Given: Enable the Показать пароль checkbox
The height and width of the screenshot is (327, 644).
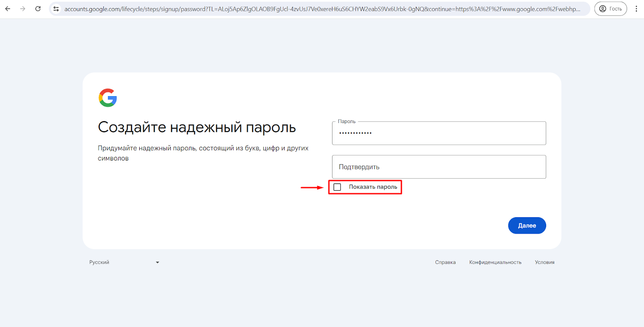Looking at the screenshot, I should pyautogui.click(x=337, y=187).
